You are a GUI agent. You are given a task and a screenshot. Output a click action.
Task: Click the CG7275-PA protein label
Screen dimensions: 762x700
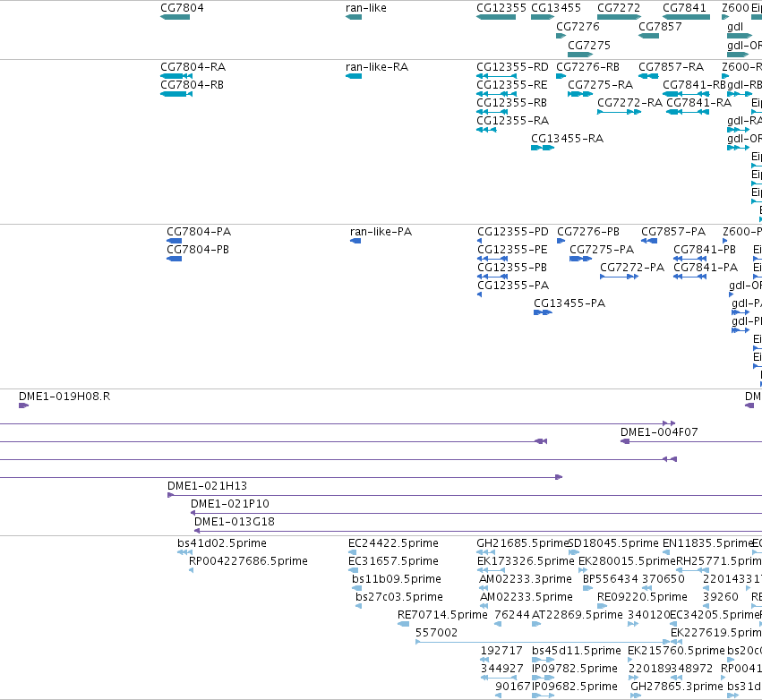click(602, 249)
